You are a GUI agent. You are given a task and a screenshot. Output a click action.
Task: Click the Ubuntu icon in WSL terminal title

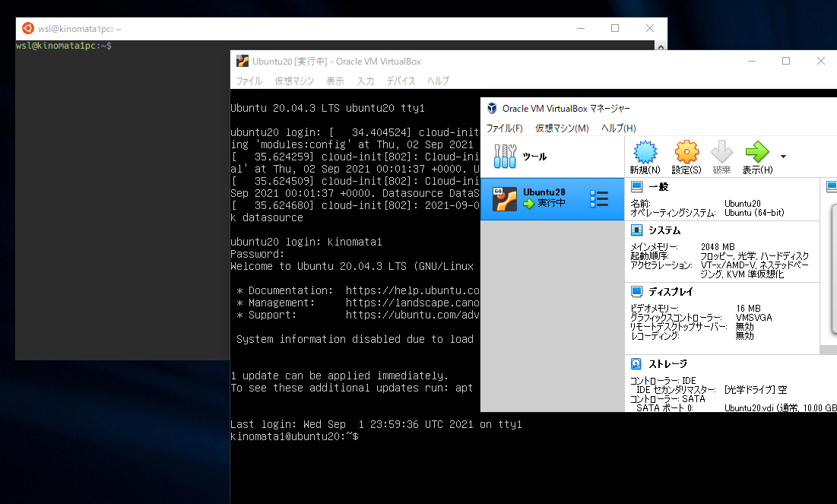point(28,28)
